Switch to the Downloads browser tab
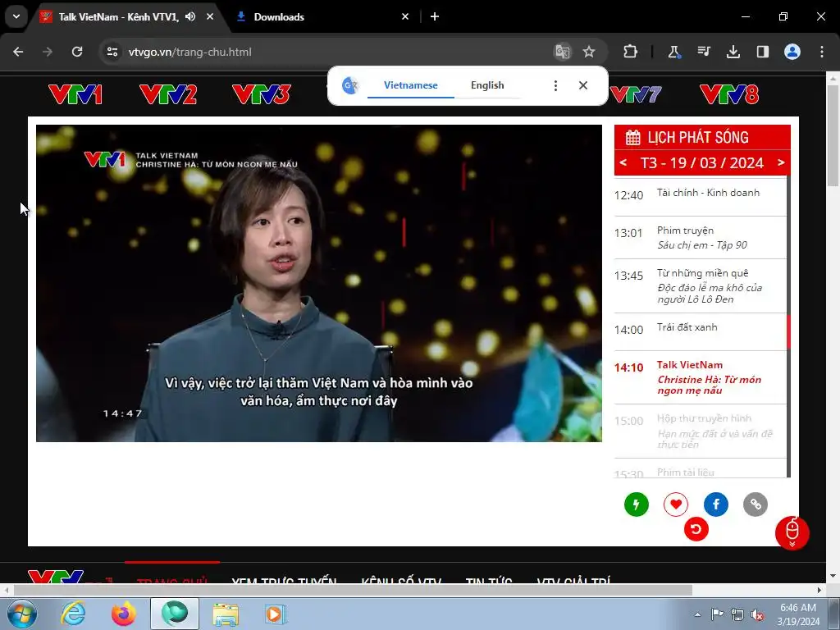 click(x=322, y=16)
